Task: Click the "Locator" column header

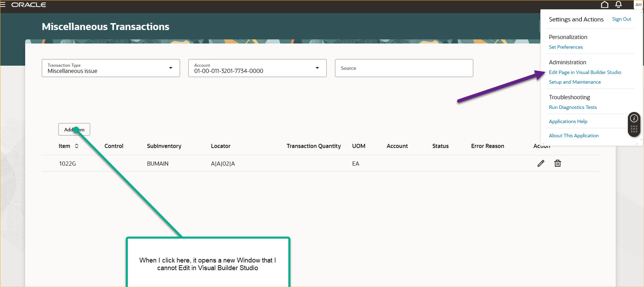Action: (221, 146)
